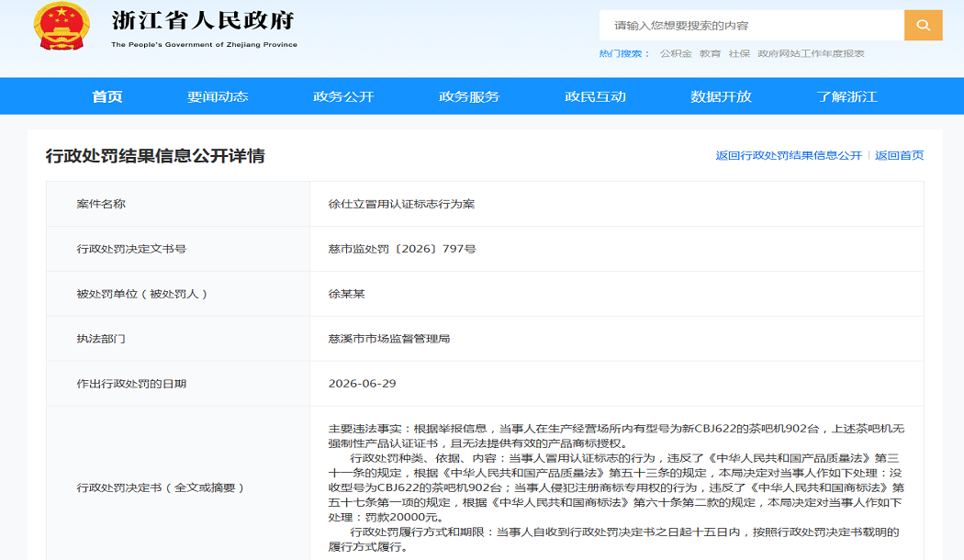964x560 pixels.
Task: Click the paragraph starting 主要违法事实
Action: tap(616, 436)
